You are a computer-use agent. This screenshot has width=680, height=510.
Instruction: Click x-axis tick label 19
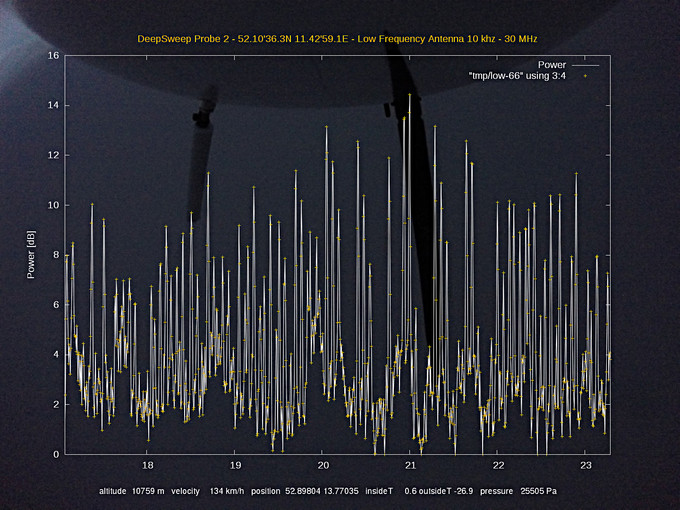pyautogui.click(x=235, y=466)
